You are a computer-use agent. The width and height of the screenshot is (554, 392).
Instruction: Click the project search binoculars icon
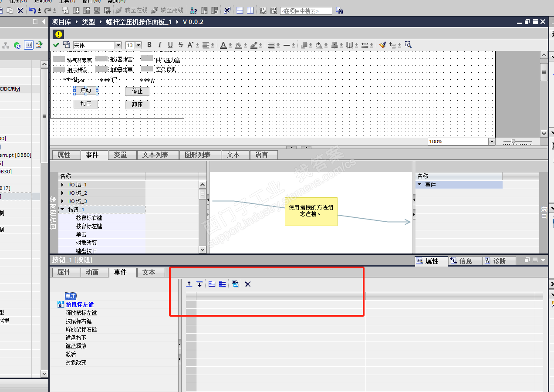tap(339, 10)
